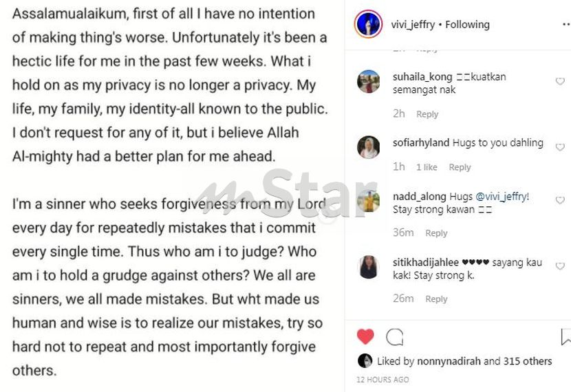Unlike the post via red heart
571x392 pixels.
tap(365, 336)
